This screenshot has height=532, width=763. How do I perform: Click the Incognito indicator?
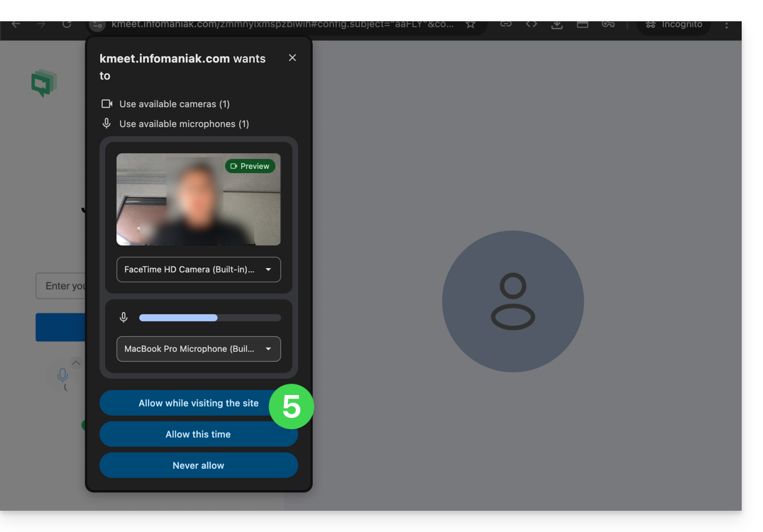(673, 24)
